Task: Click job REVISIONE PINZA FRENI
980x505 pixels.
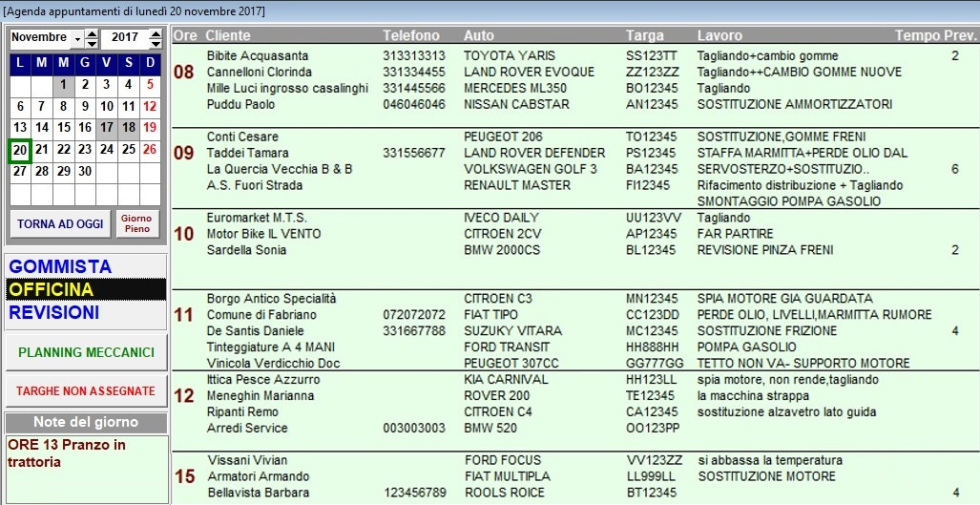Action: [x=765, y=250]
